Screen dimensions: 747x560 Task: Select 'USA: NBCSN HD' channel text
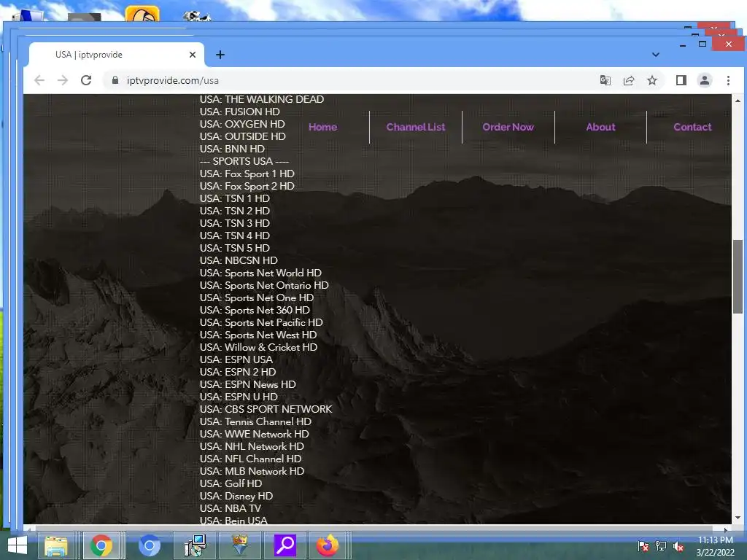tap(239, 260)
